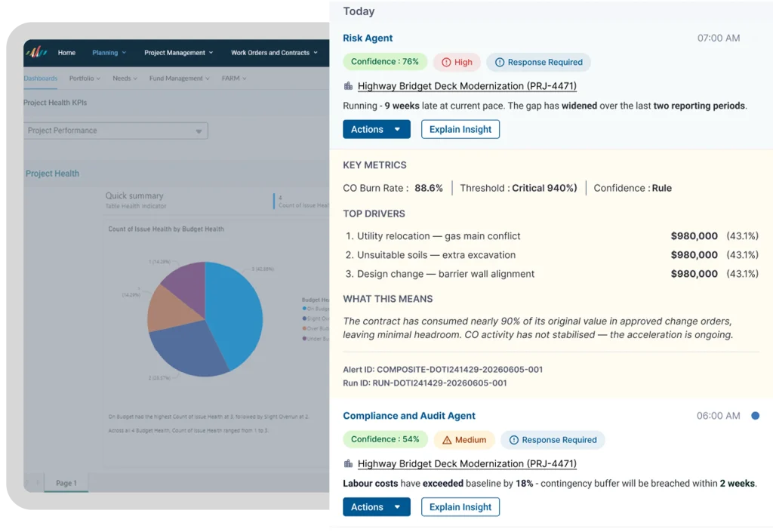Viewport: 773px width, 532px height.
Task: Click building icon under Compliance Agent
Action: pyautogui.click(x=348, y=463)
